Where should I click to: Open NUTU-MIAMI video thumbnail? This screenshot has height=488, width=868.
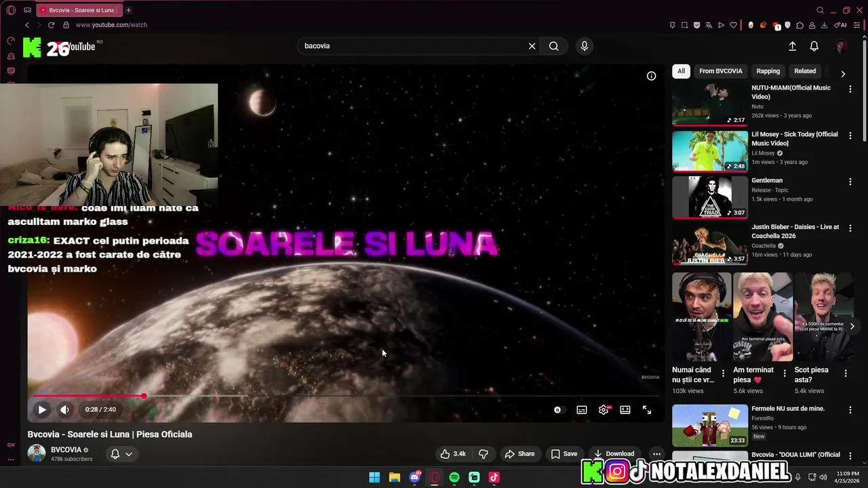coord(710,104)
